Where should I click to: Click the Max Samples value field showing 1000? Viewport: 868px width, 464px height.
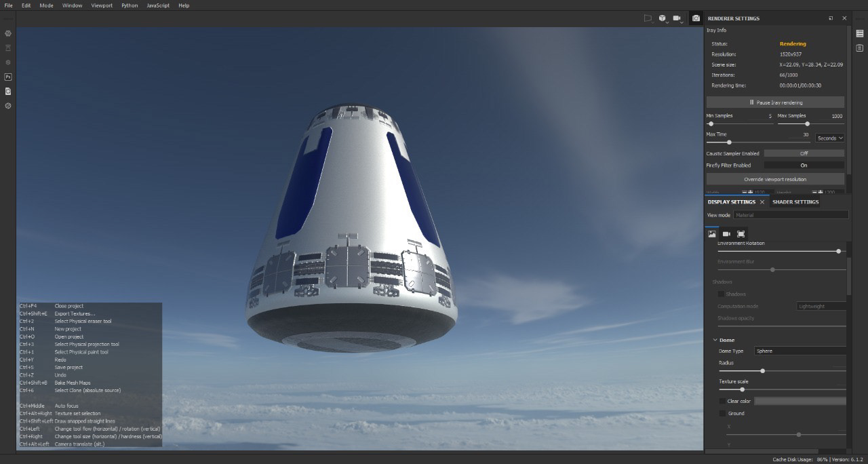835,115
